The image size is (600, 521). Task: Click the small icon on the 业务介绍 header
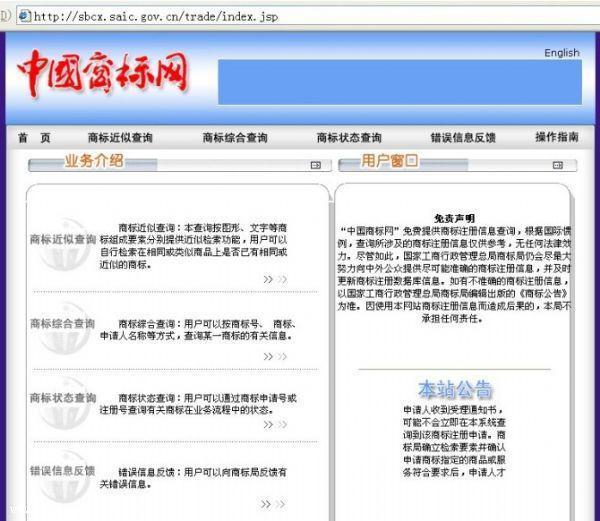point(316,165)
